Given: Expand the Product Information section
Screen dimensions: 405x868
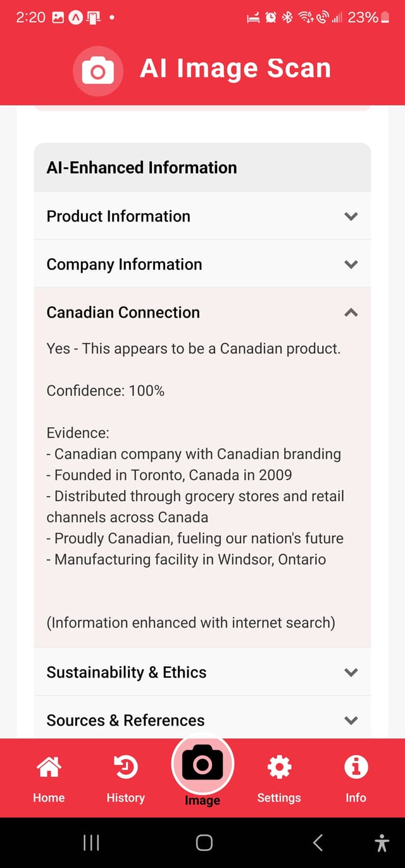Looking at the screenshot, I should [x=202, y=216].
